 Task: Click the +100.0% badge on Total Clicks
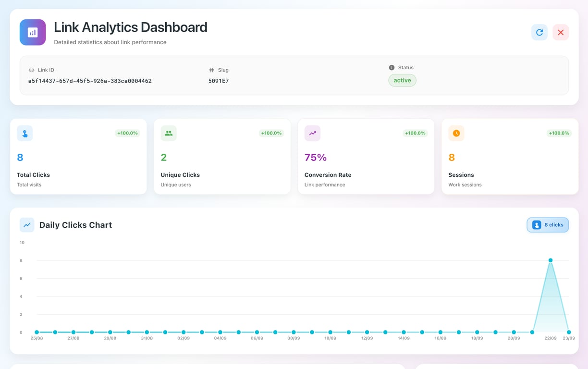(127, 133)
